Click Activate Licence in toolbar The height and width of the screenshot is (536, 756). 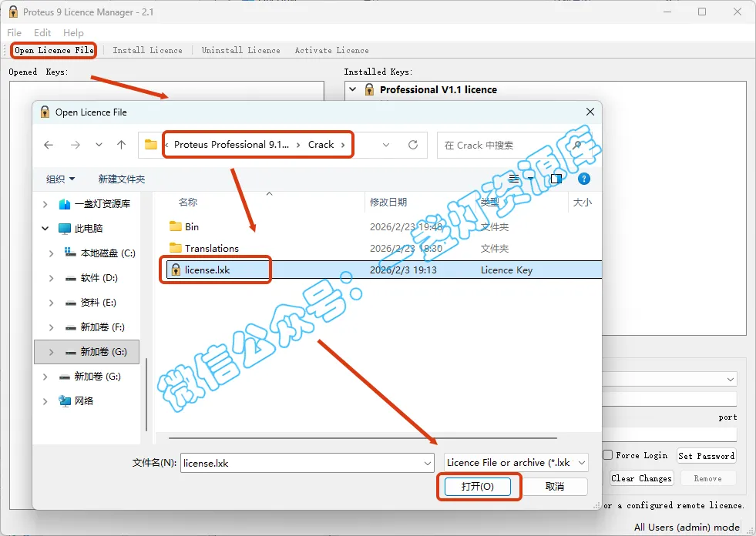click(331, 50)
